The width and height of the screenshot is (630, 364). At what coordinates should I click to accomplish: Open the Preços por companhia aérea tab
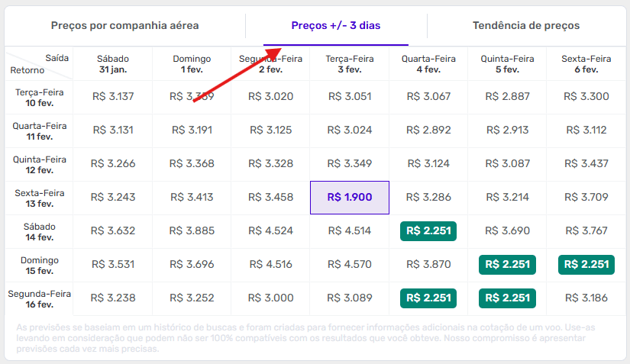pos(124,26)
